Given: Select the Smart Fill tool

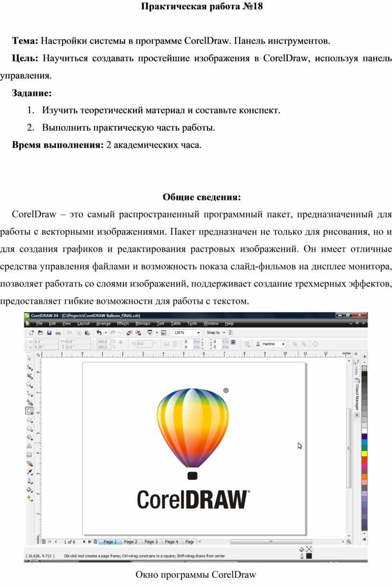Looking at the screenshot, I should pyautogui.click(x=29, y=402).
